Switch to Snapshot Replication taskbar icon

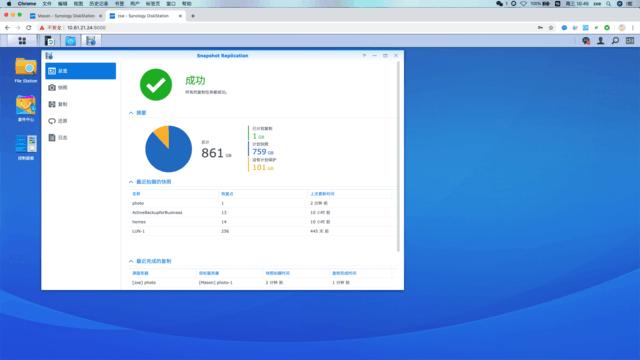(91, 41)
